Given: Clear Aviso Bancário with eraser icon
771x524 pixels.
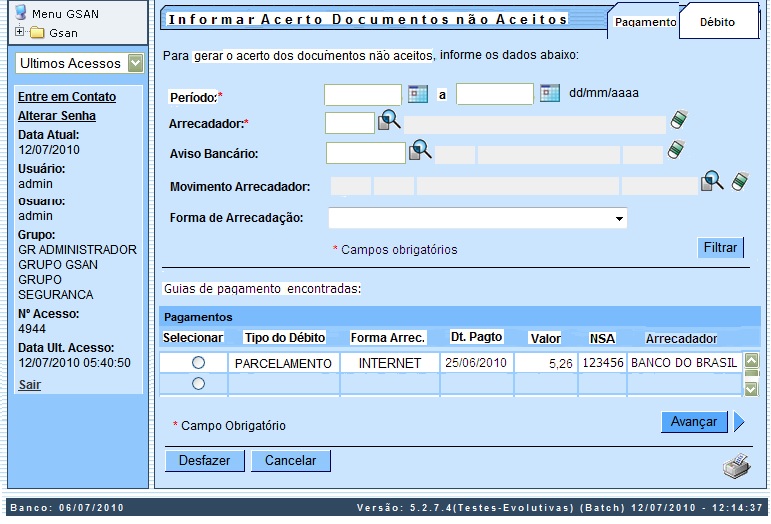Looking at the screenshot, I should coord(676,151).
